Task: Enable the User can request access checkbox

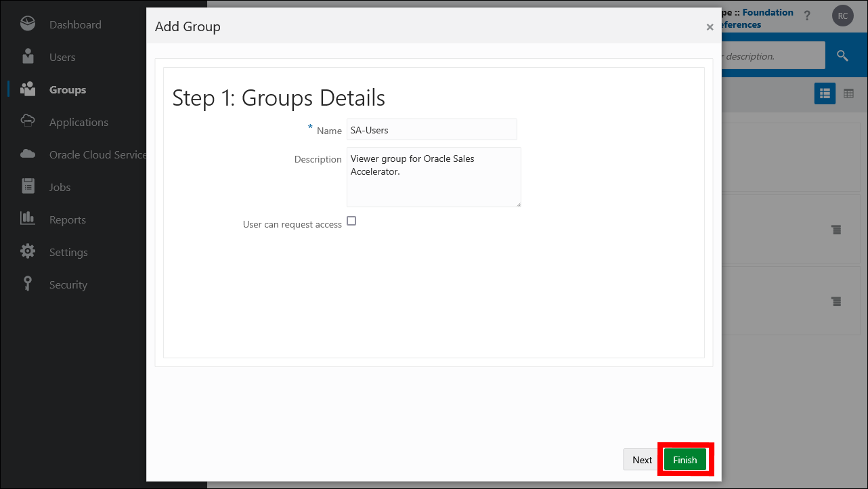Action: point(351,220)
